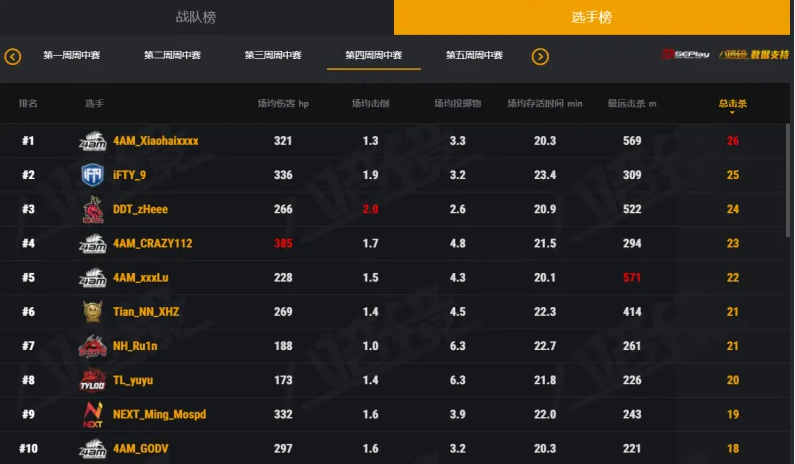The image size is (795, 464).
Task: Open player 4AM_GODV
Action: coord(140,449)
